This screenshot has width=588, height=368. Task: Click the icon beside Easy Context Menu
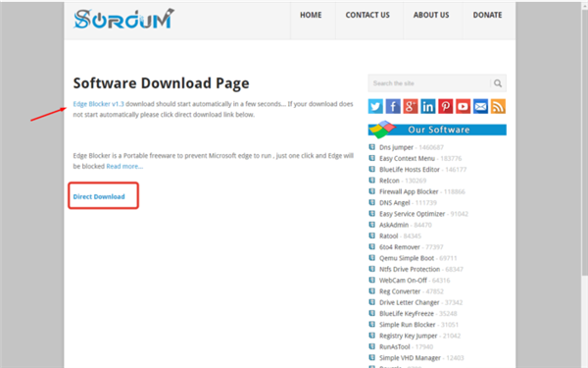click(372, 158)
